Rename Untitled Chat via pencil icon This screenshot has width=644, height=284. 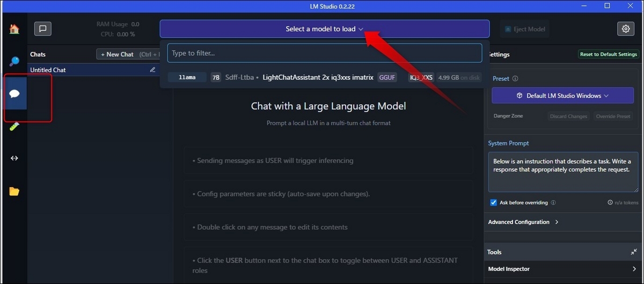[152, 70]
